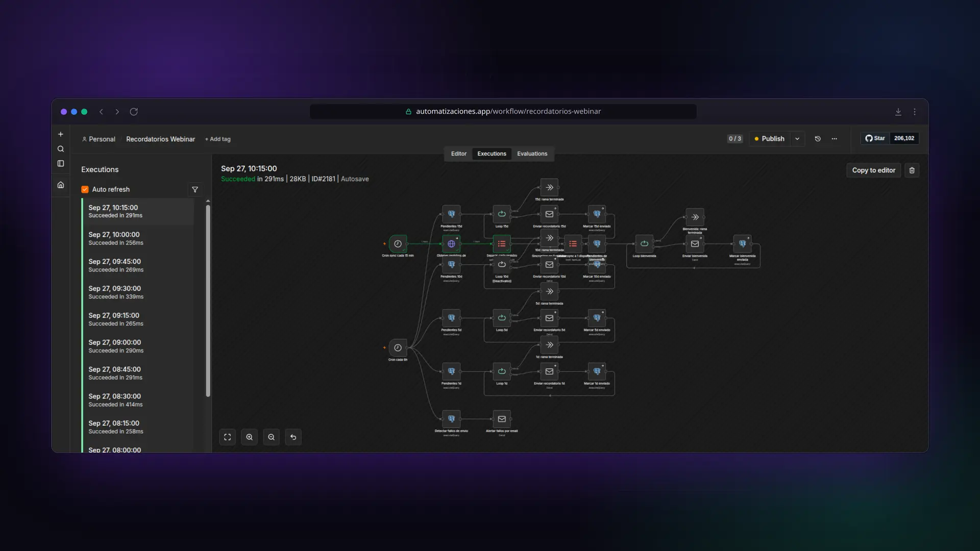This screenshot has width=980, height=551.
Task: Open the workflow more-options ellipsis menu
Action: [835, 139]
